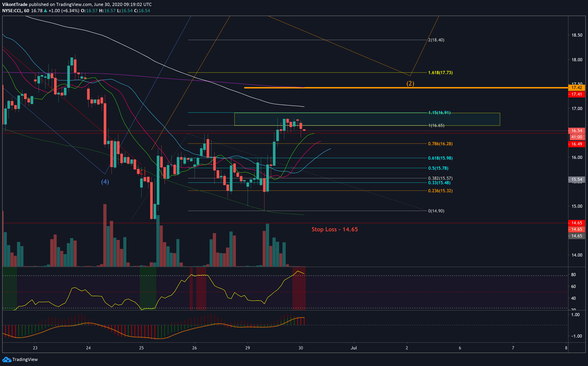Click the 24 date on time axis
Screen dimensions: 588x366
pyautogui.click(x=88, y=348)
